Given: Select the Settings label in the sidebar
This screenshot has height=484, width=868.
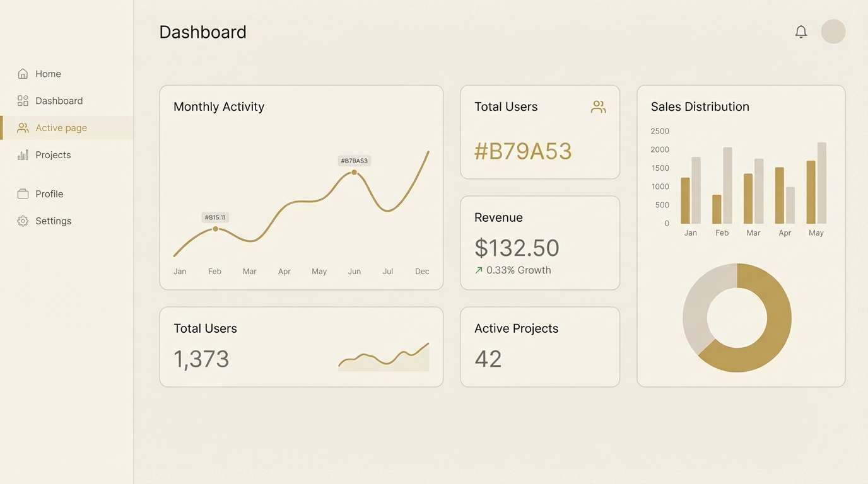Looking at the screenshot, I should click(54, 221).
